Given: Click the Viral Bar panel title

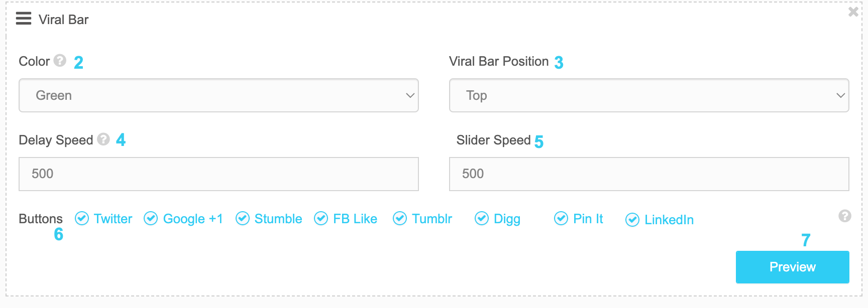Looking at the screenshot, I should click(63, 20).
